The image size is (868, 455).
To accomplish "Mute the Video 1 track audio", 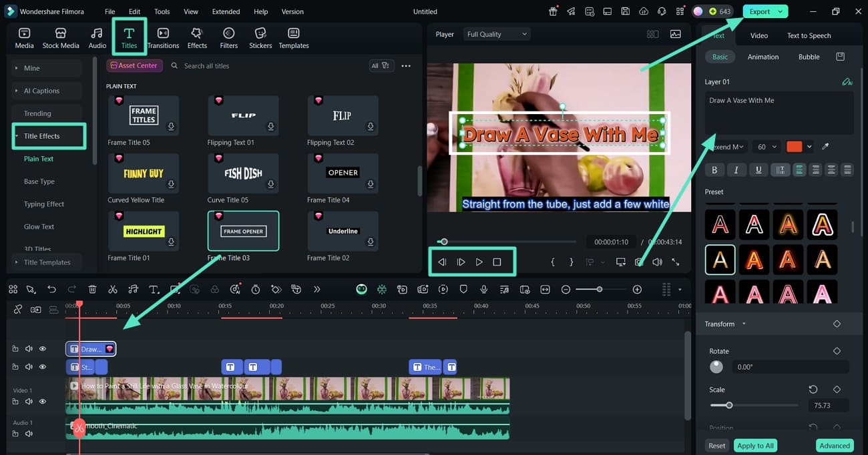I will pos(29,402).
